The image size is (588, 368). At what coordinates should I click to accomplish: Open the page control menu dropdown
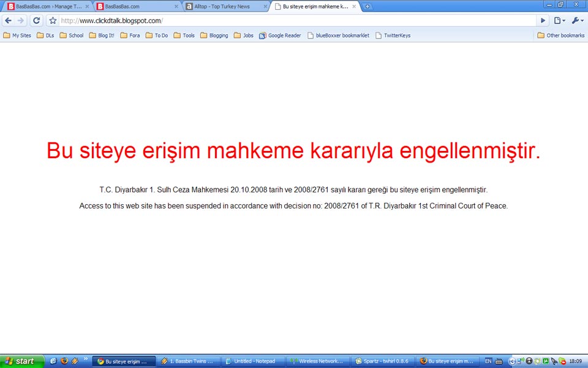click(560, 20)
